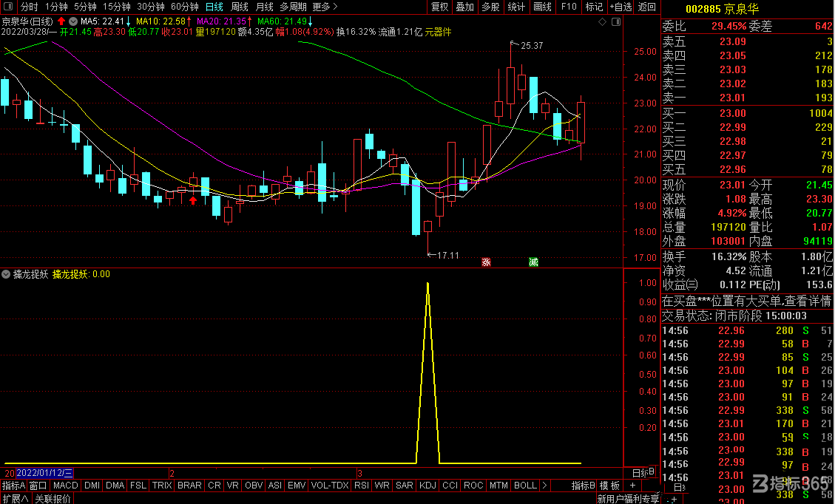Open the 新用户福利专享 promotion link
The height and width of the screenshot is (504, 835).
(x=628, y=499)
